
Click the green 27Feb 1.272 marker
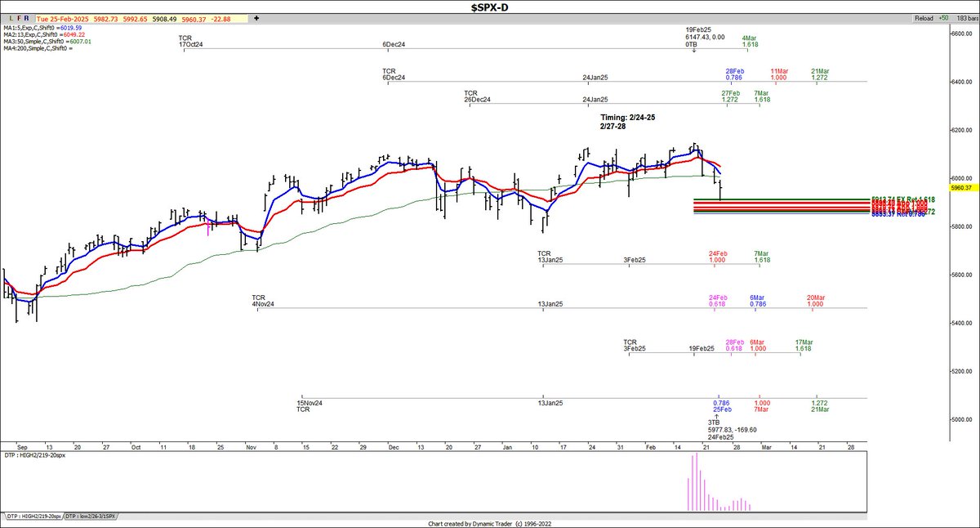coord(730,96)
